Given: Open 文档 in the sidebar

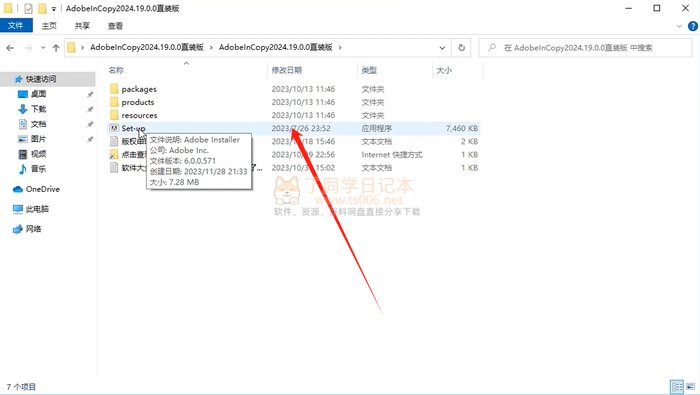Looking at the screenshot, I should point(38,124).
